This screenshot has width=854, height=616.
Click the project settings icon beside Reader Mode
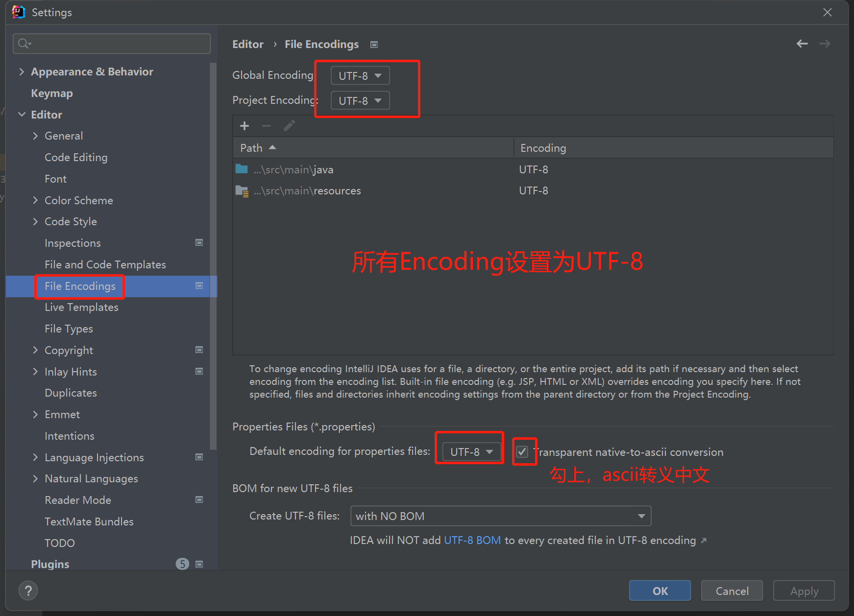(199, 499)
